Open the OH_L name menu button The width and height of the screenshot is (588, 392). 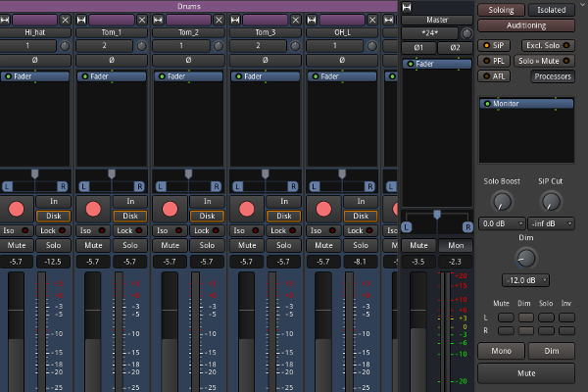coord(342,32)
